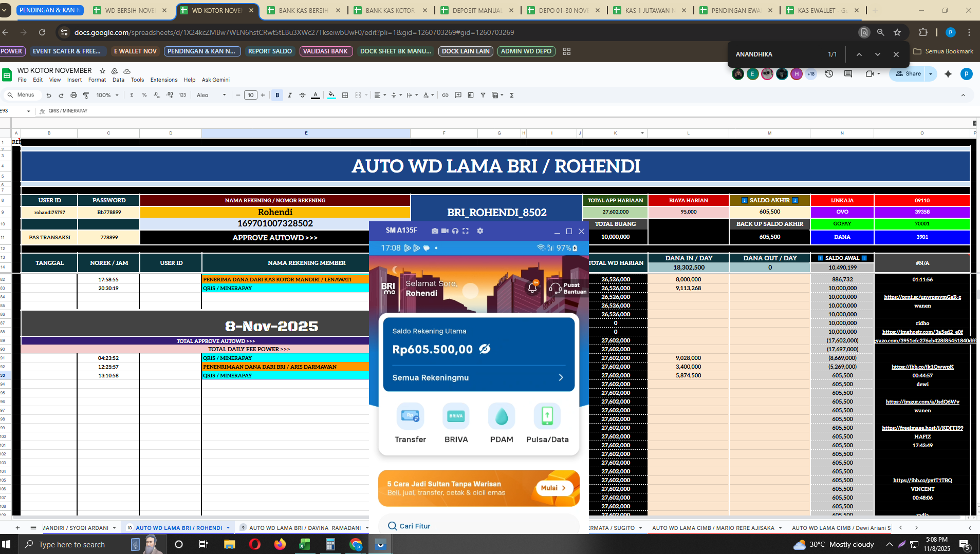
Task: Insert a chart from the toolbar
Action: click(471, 95)
